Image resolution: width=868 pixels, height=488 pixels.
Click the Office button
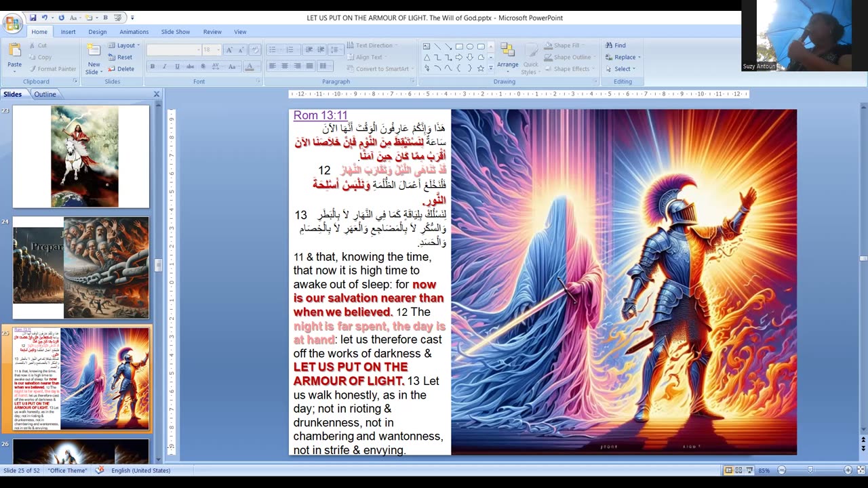coord(12,24)
